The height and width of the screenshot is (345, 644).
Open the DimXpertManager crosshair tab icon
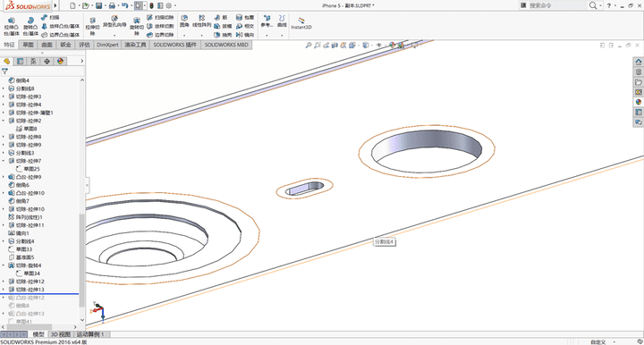point(47,61)
